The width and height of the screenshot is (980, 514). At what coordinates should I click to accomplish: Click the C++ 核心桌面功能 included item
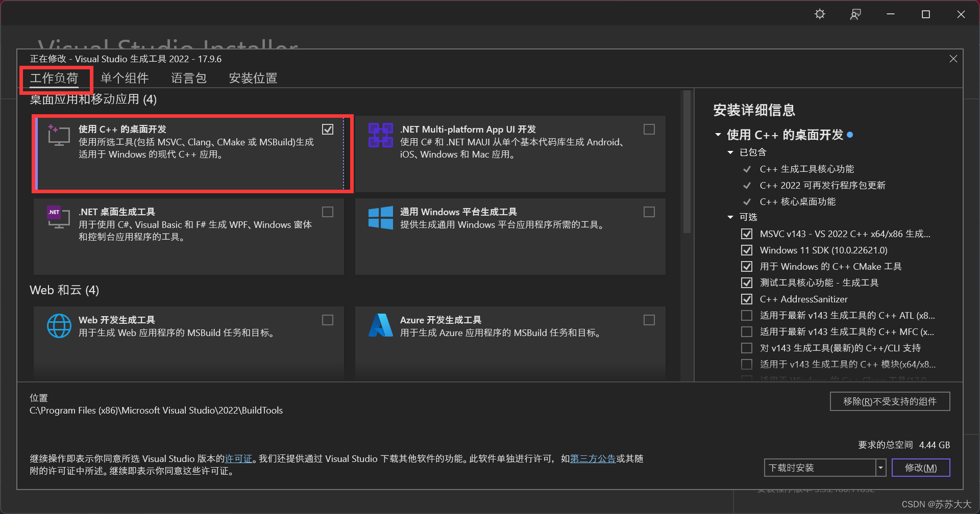[x=797, y=202]
